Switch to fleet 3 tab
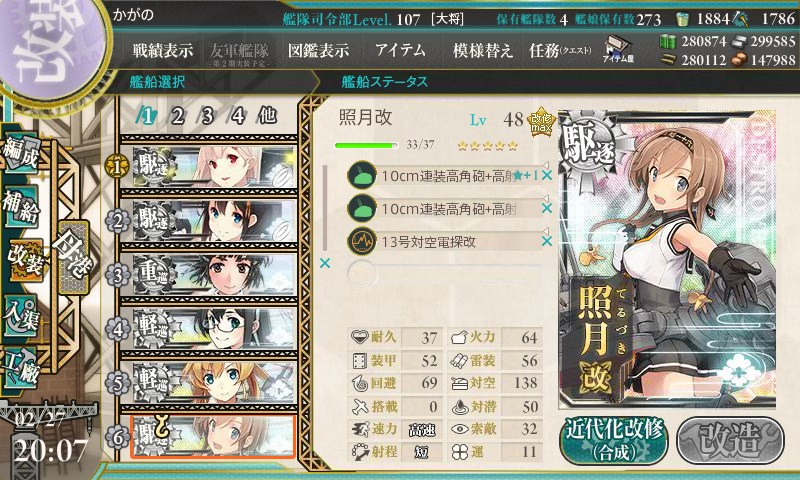 click(207, 116)
